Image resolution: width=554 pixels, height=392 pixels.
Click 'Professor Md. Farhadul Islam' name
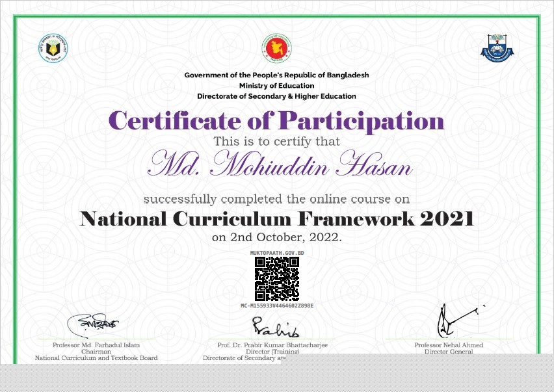(x=96, y=345)
